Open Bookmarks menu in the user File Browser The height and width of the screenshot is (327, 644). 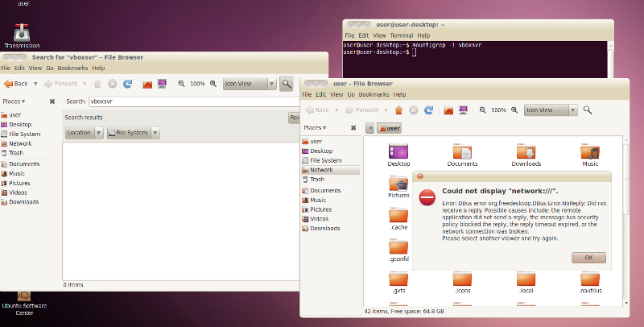(375, 94)
